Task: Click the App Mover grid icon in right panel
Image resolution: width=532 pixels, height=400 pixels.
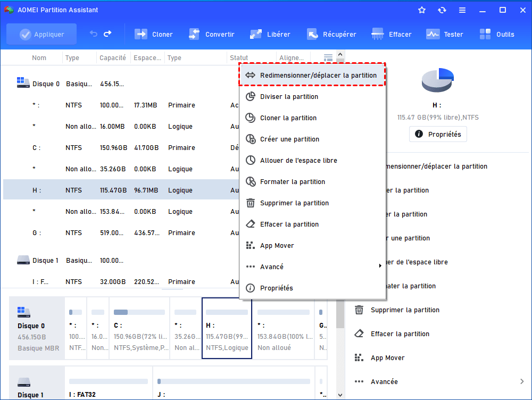Action: [x=359, y=358]
